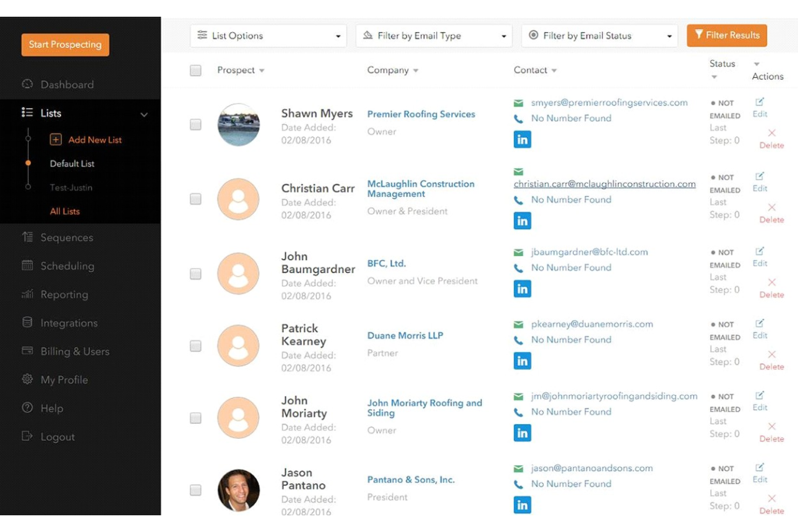The width and height of the screenshot is (798, 532).
Task: Open the List Options dropdown
Action: (x=268, y=36)
